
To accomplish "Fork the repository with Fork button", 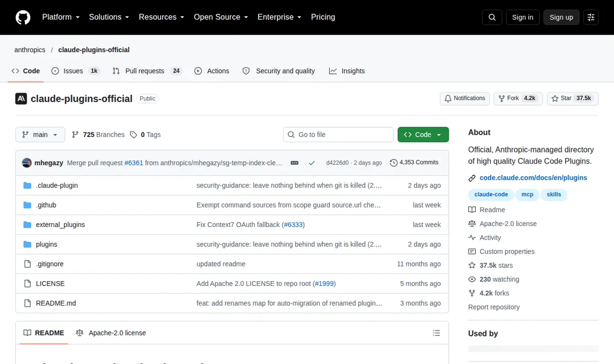I will (x=518, y=98).
